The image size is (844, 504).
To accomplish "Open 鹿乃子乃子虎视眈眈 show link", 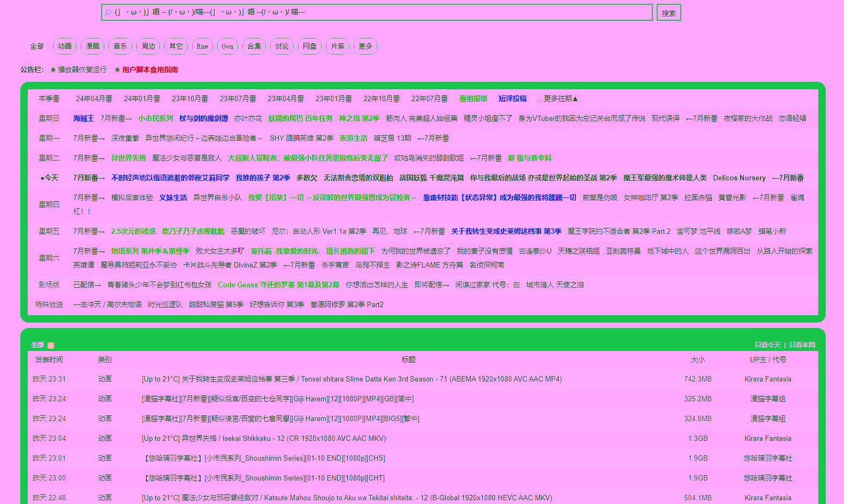I will click(193, 232).
